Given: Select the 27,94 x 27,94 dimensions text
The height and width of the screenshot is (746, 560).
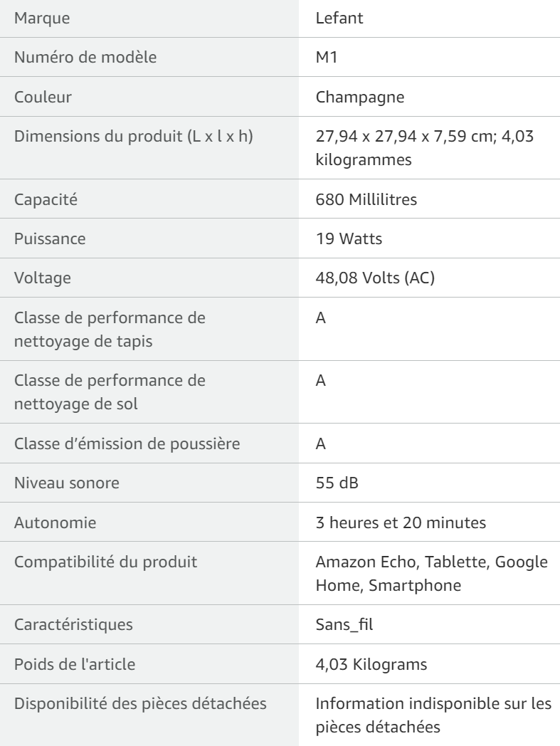Looking at the screenshot, I should pyautogui.click(x=424, y=147).
